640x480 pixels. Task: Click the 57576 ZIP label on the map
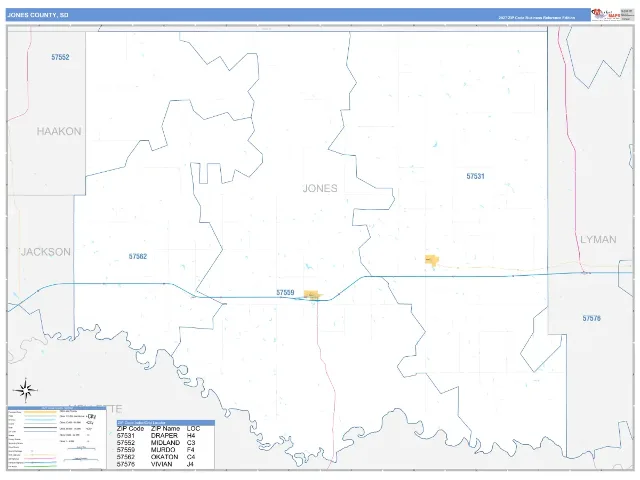[591, 318]
